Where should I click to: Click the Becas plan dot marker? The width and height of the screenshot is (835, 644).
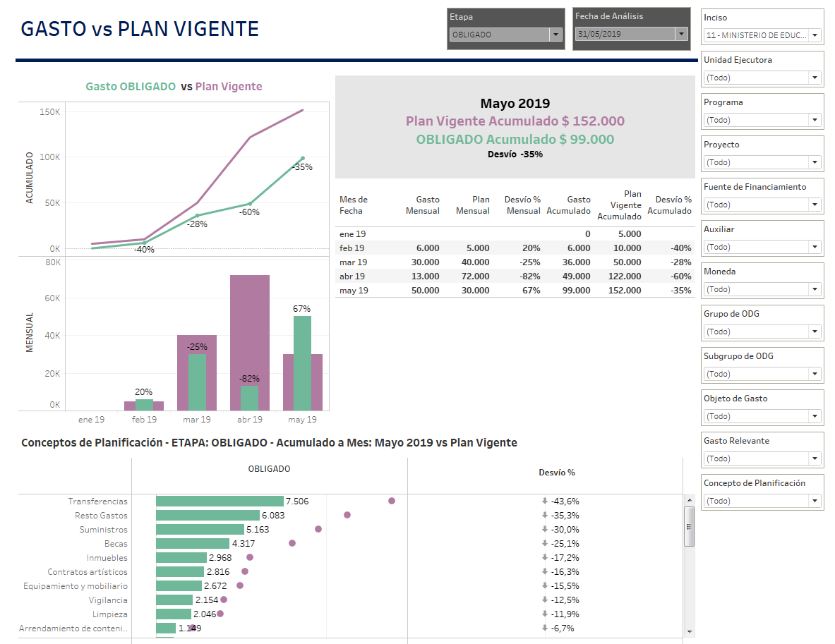tap(292, 543)
